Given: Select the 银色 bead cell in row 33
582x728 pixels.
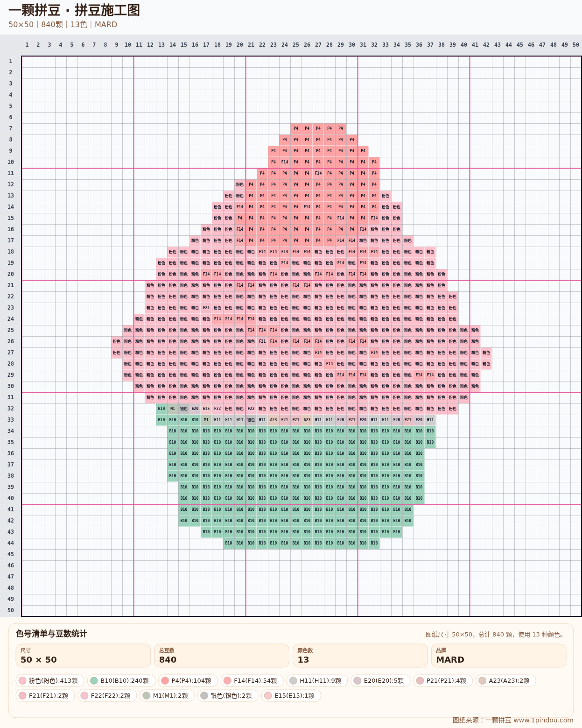Looking at the screenshot, I should coord(251,420).
